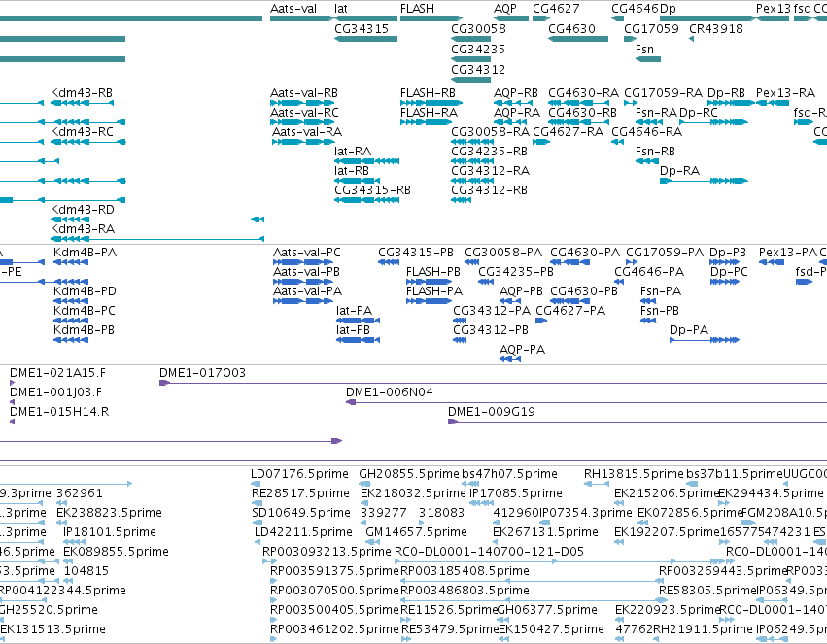827x644 pixels.
Task: Click the RH13815.5prime EST feature
Action: (597, 484)
